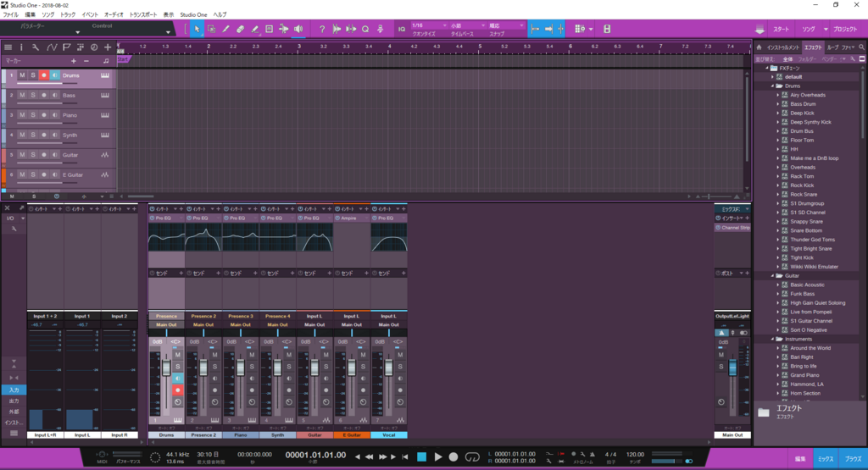The height and width of the screenshot is (470, 868).
Task: Remove marker with the minus button
Action: pos(86,61)
